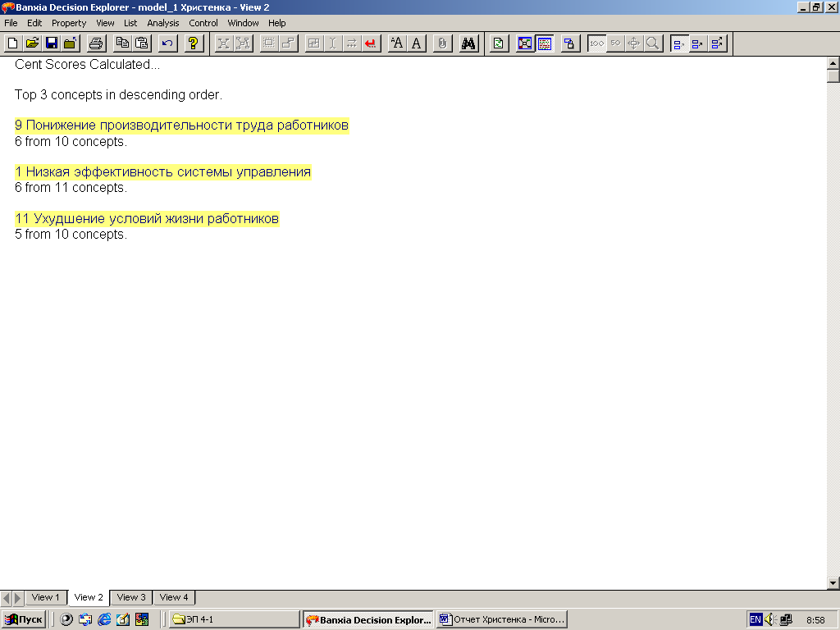Image resolution: width=840 pixels, height=630 pixels.
Task: Click the text 'Top 3 concepts in descending order.'
Action: [x=118, y=95]
